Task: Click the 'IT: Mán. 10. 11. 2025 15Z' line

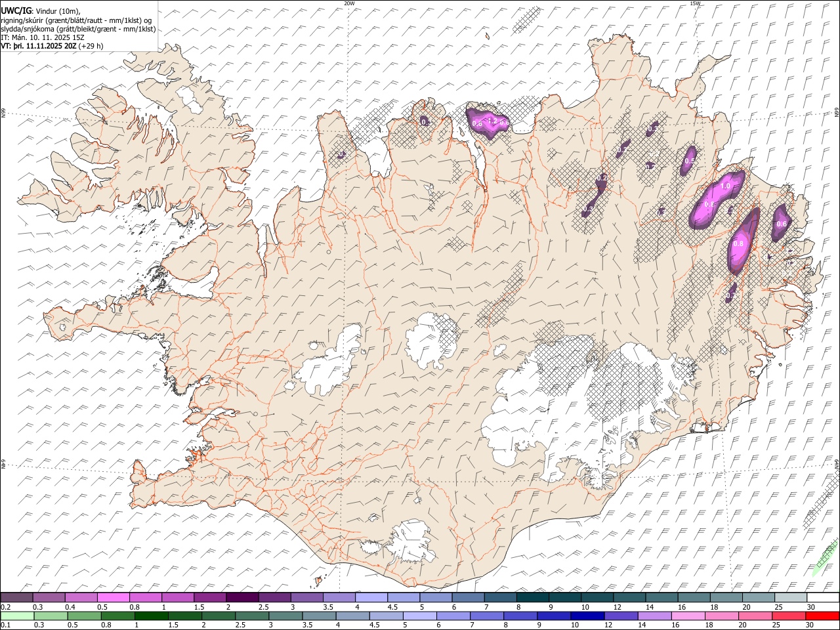Action: coord(43,37)
